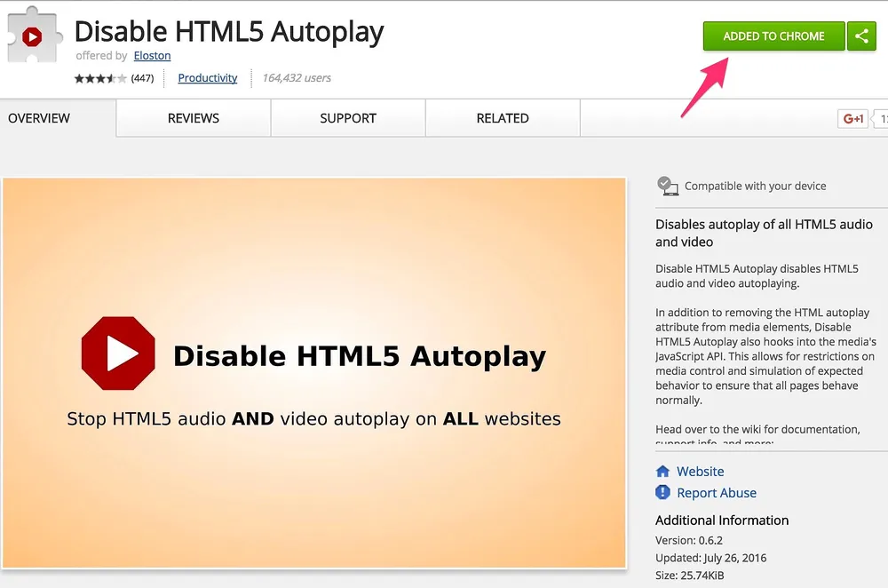Click the extension puzzle-piece logo icon
Screen dimensions: 888x588
pos(34,36)
